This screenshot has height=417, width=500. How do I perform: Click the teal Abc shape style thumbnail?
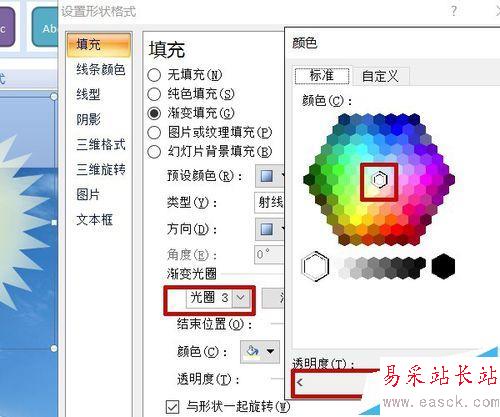point(45,28)
